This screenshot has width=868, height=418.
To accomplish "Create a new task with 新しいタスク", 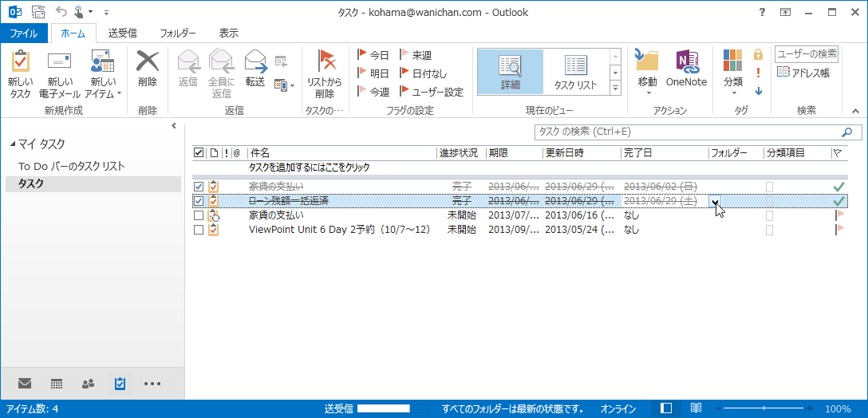I will (20, 74).
